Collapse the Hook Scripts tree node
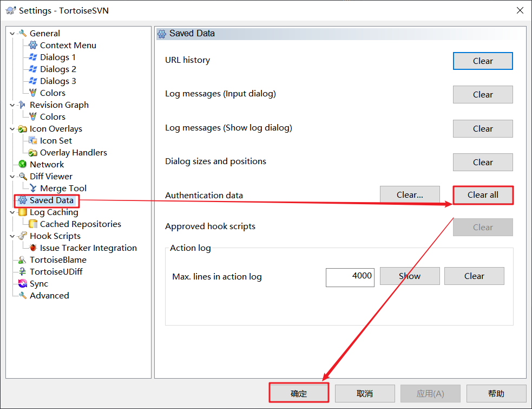 click(x=12, y=236)
